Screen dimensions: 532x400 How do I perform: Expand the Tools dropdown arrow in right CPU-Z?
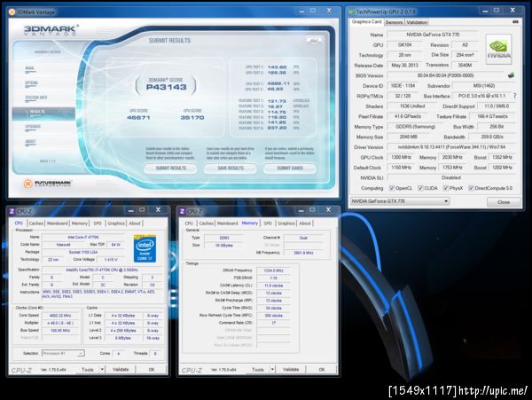tap(272, 369)
